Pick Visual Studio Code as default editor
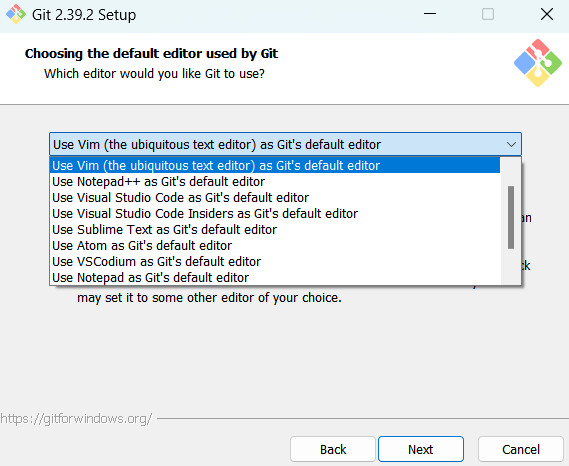The height and width of the screenshot is (466, 569). (x=275, y=197)
